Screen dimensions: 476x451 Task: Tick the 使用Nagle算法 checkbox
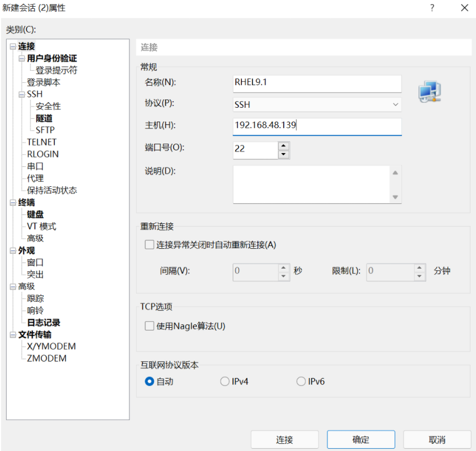(x=149, y=326)
